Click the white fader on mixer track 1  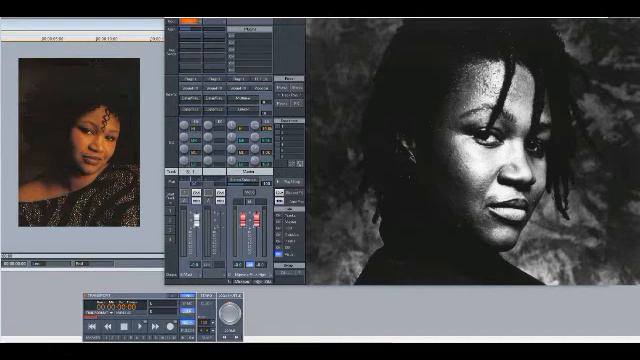click(x=196, y=220)
